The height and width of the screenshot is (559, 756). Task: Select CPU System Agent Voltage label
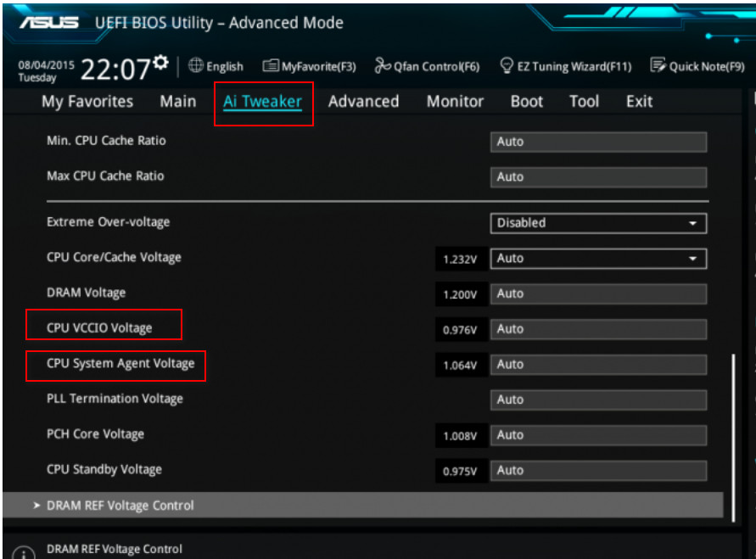click(120, 363)
